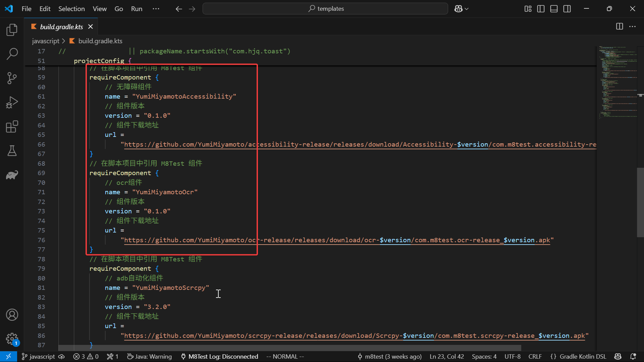Open the Manage settings gear
The image size is (644, 362).
point(12,339)
